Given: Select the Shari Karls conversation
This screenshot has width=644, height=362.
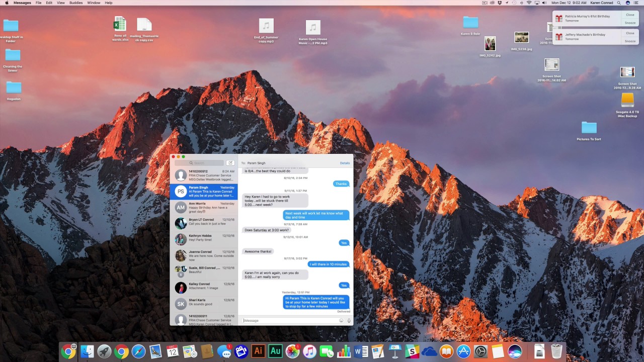Looking at the screenshot, I should pos(204,304).
